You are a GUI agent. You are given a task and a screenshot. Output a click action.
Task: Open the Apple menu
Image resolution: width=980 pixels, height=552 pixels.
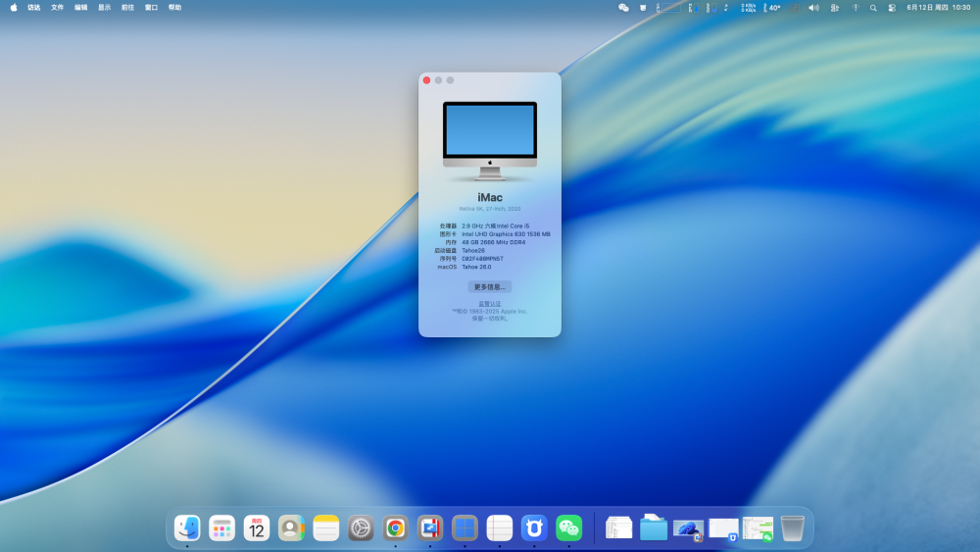coord(14,8)
